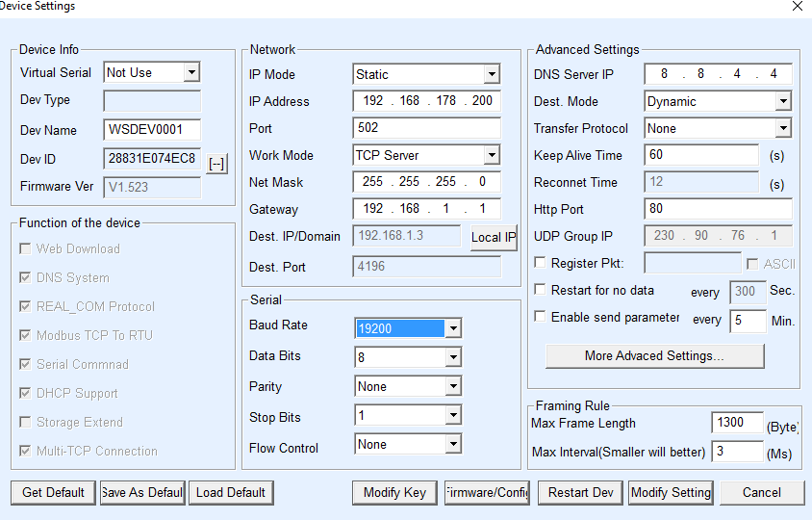Check the Enable send parameter option
This screenshot has width=812, height=520.
(x=541, y=317)
